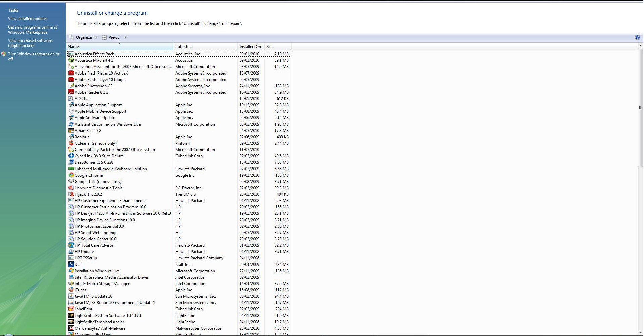Select the Adobe Flash Player 10 ActiveX icon
The width and height of the screenshot is (644, 336).
click(x=71, y=73)
